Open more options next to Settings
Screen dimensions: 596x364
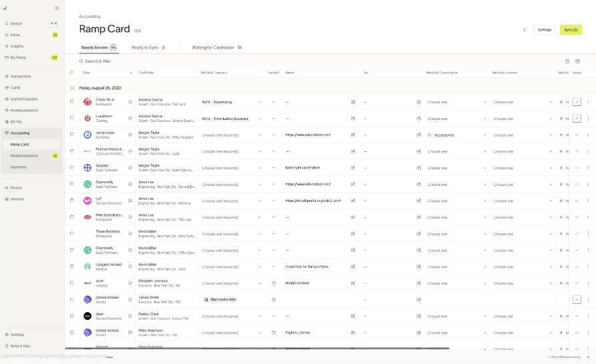[x=524, y=29]
